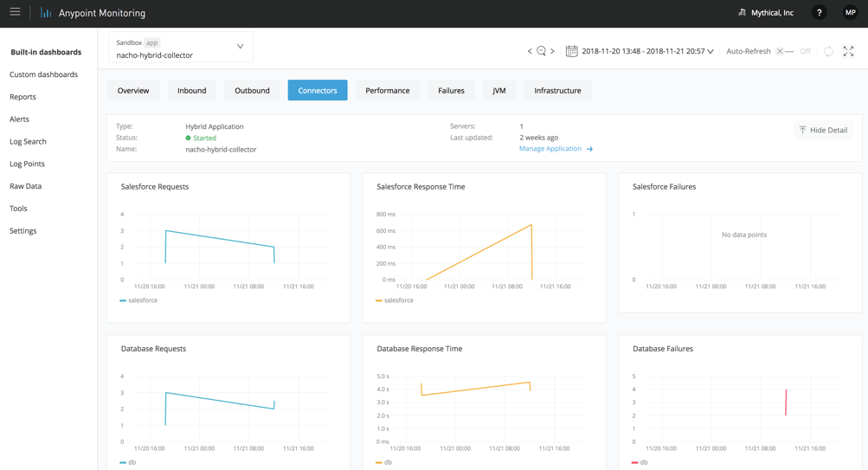
Task: Open the MP user profile avatar
Action: point(851,13)
